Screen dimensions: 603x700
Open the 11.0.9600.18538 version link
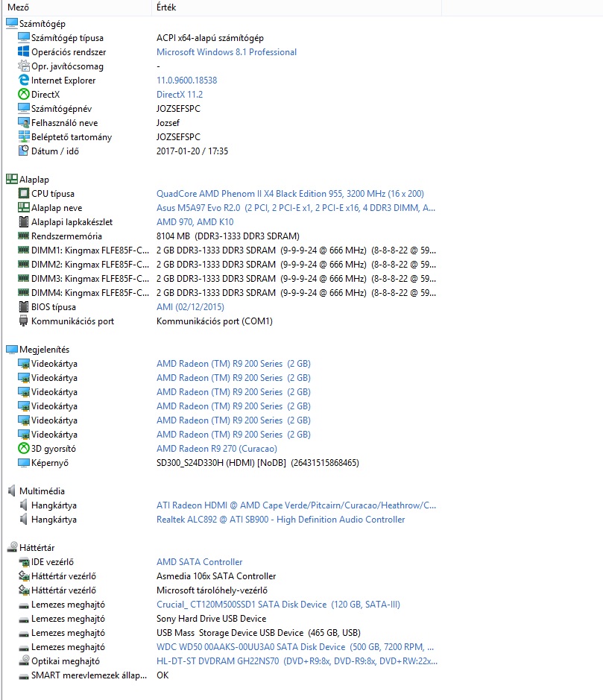click(x=186, y=81)
